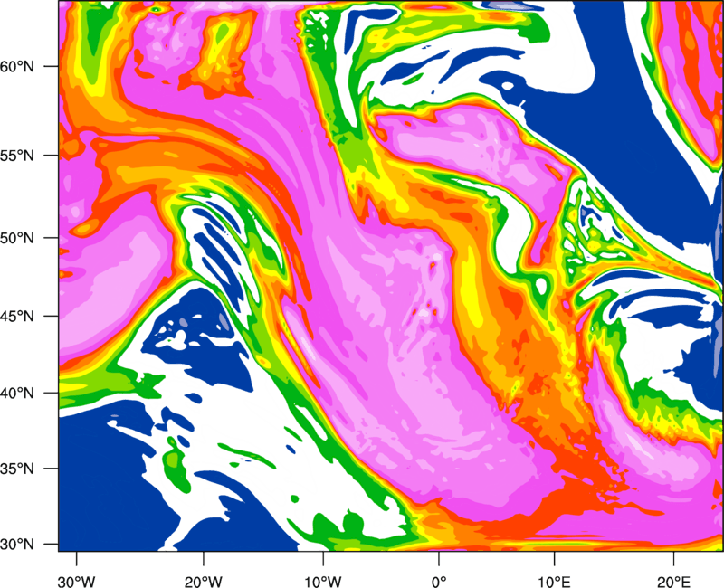The height and width of the screenshot is (588, 724).
Task: Click the 45°N latitude label
Action: click(17, 317)
